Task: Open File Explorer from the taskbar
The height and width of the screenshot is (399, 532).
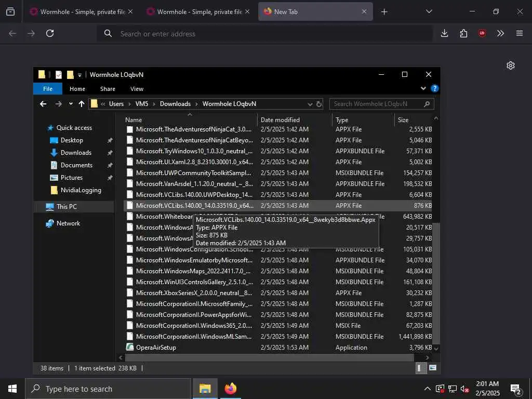Action: [205, 389]
